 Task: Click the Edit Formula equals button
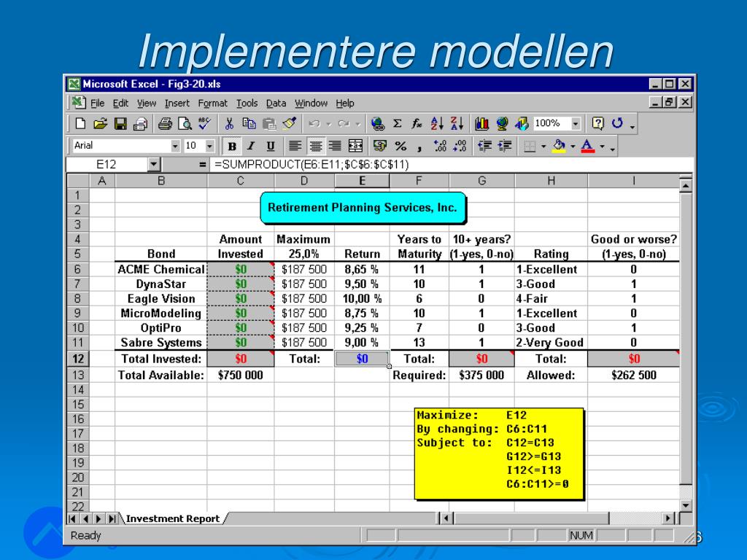203,165
